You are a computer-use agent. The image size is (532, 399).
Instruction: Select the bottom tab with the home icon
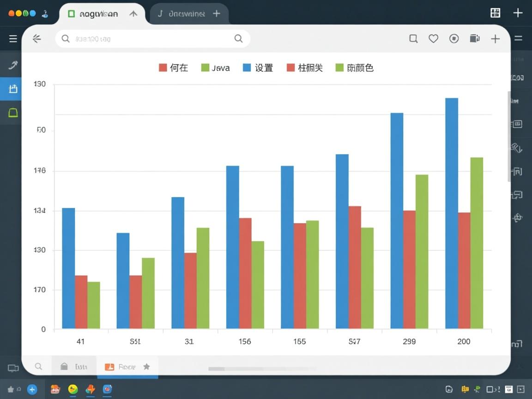(74, 367)
